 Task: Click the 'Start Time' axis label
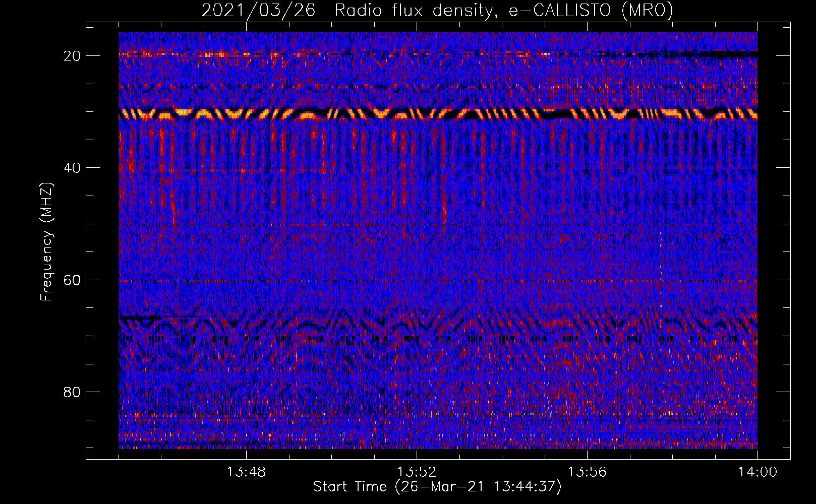pyautogui.click(x=437, y=487)
